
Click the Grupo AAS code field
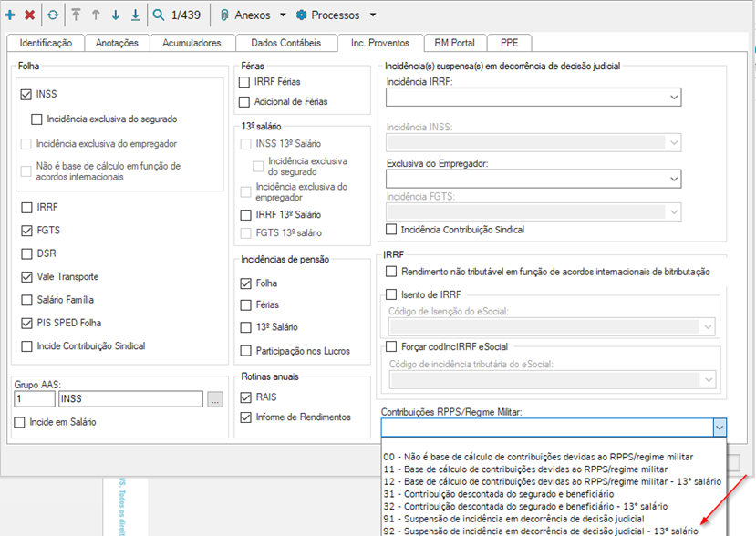35,398
